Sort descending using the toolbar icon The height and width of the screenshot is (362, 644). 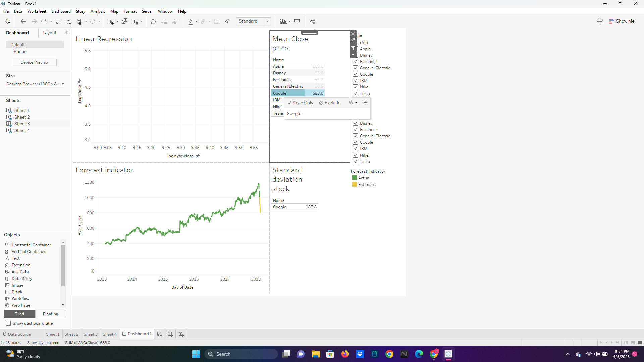[x=175, y=21]
